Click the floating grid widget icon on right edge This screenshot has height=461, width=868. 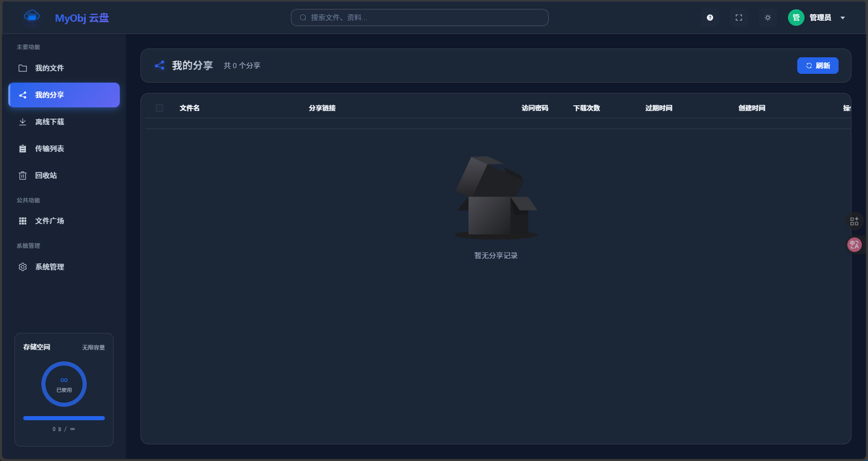pyautogui.click(x=854, y=221)
